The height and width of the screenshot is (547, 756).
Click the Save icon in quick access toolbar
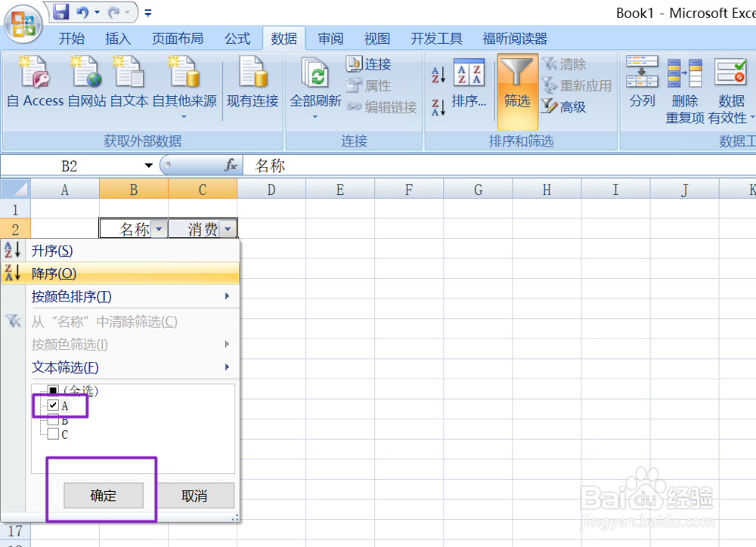pos(60,11)
